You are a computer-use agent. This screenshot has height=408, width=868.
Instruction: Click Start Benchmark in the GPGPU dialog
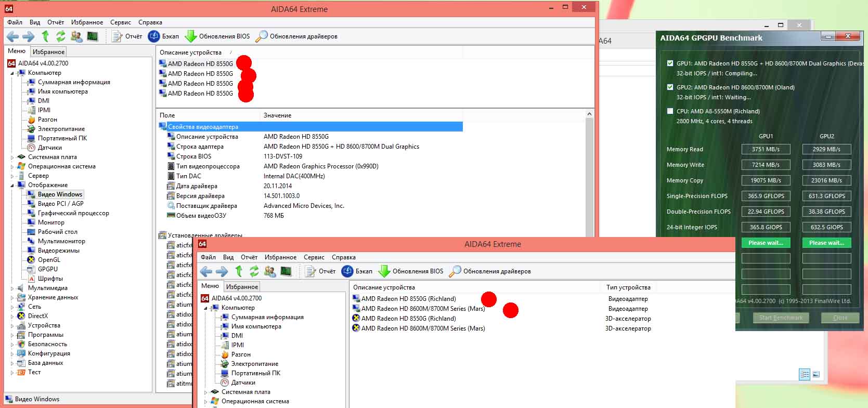pyautogui.click(x=781, y=318)
